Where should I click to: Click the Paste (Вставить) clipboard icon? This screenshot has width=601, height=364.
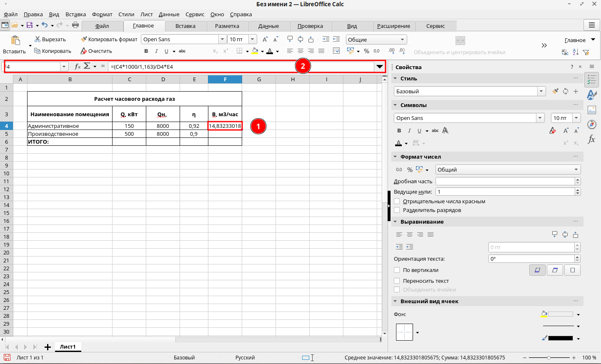tap(15, 40)
